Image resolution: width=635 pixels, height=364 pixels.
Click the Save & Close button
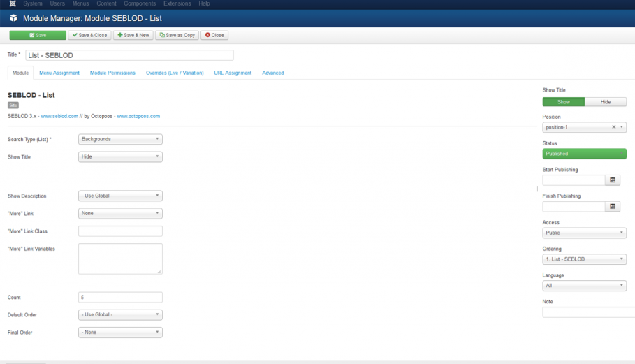[89, 35]
